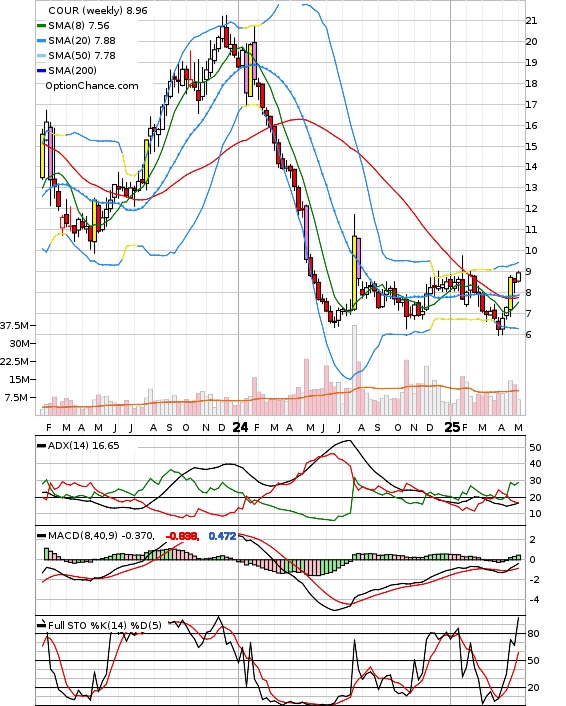The image size is (566, 706).
Task: Click the bold 24 year marker
Action: pos(240,427)
